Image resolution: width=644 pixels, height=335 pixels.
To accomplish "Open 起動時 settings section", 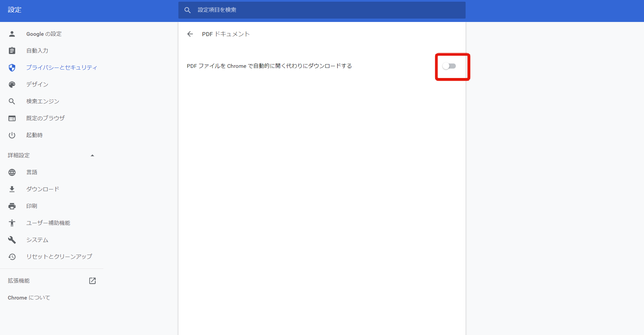I will (34, 135).
